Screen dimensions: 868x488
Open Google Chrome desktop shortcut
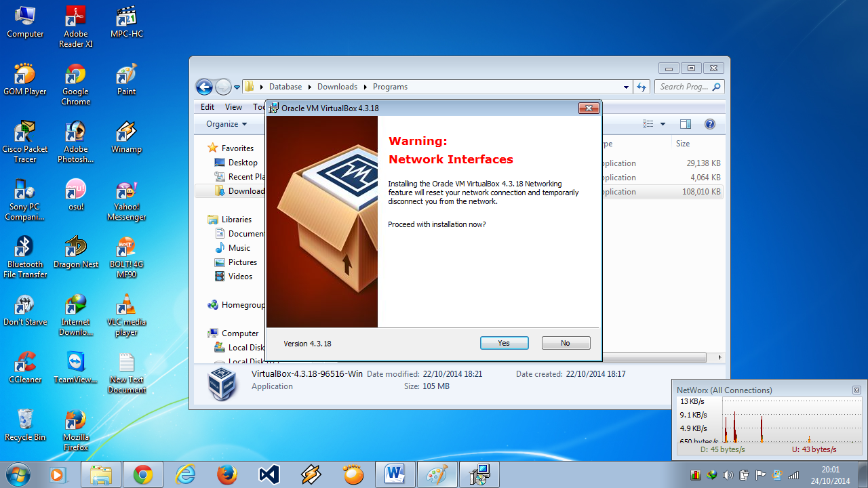pyautogui.click(x=76, y=84)
